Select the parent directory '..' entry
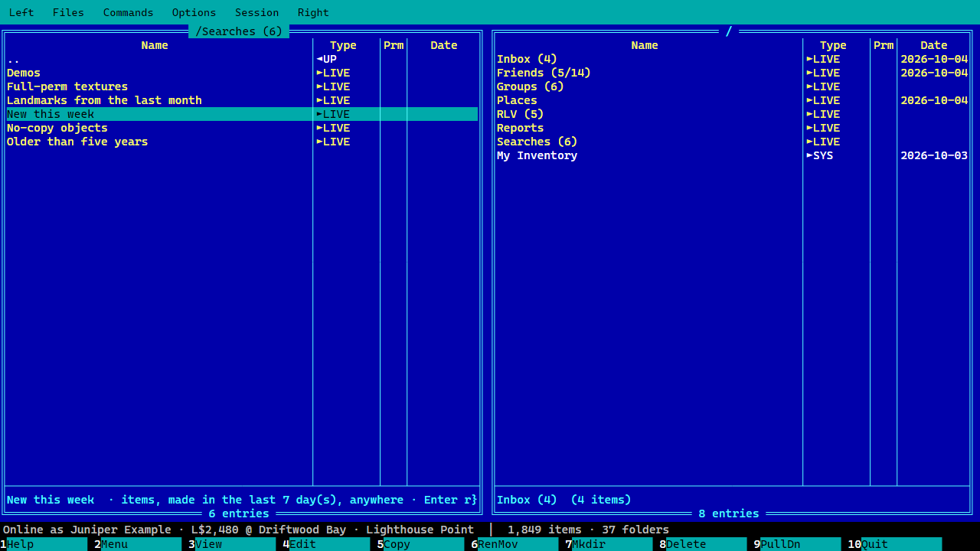This screenshot has height=551, width=980. 242,59
